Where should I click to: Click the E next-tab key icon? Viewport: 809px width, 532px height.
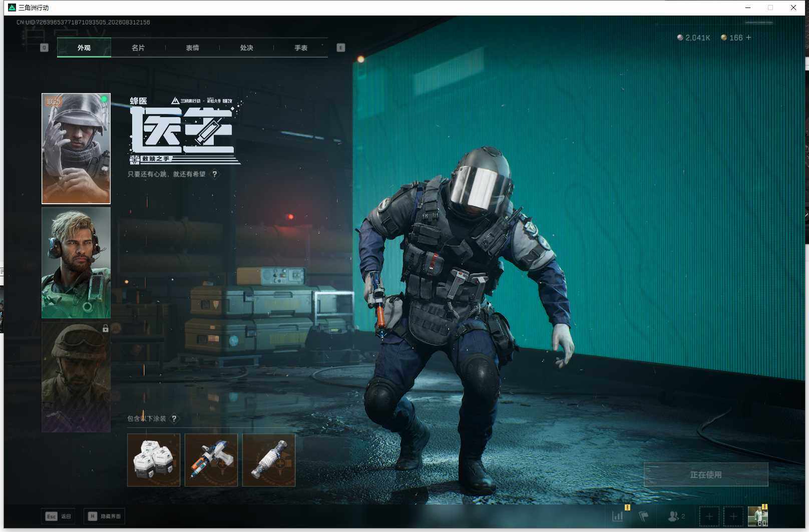pyautogui.click(x=341, y=48)
